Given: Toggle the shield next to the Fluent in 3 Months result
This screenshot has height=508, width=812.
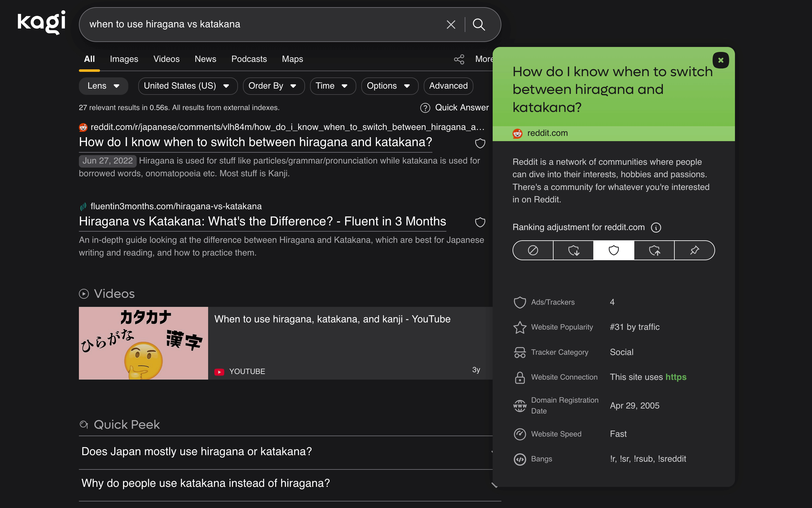Looking at the screenshot, I should tap(480, 222).
